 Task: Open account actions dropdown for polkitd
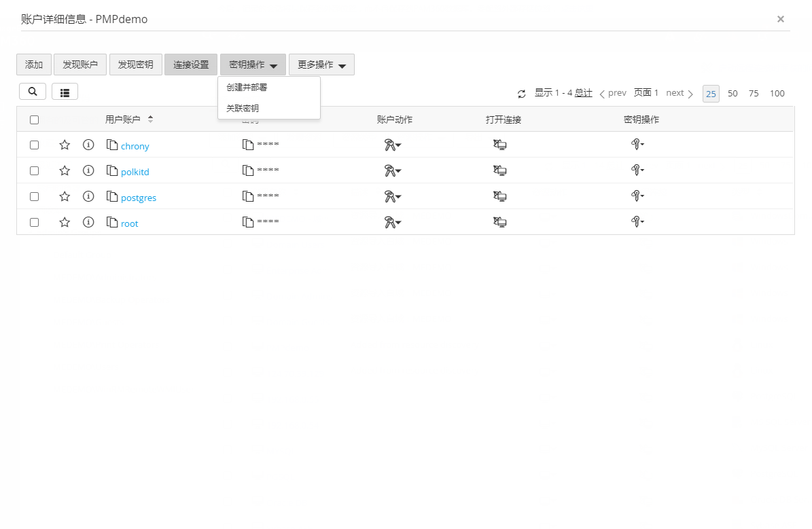pyautogui.click(x=392, y=170)
